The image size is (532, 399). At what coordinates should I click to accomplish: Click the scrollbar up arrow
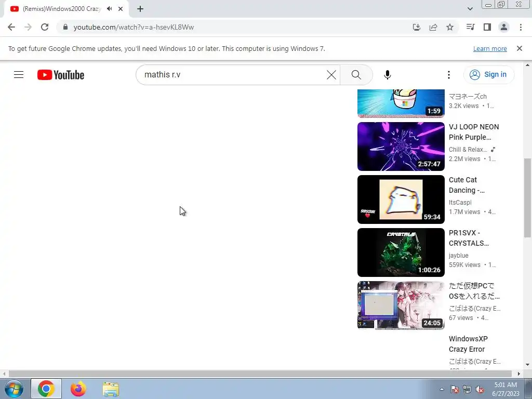527,65
